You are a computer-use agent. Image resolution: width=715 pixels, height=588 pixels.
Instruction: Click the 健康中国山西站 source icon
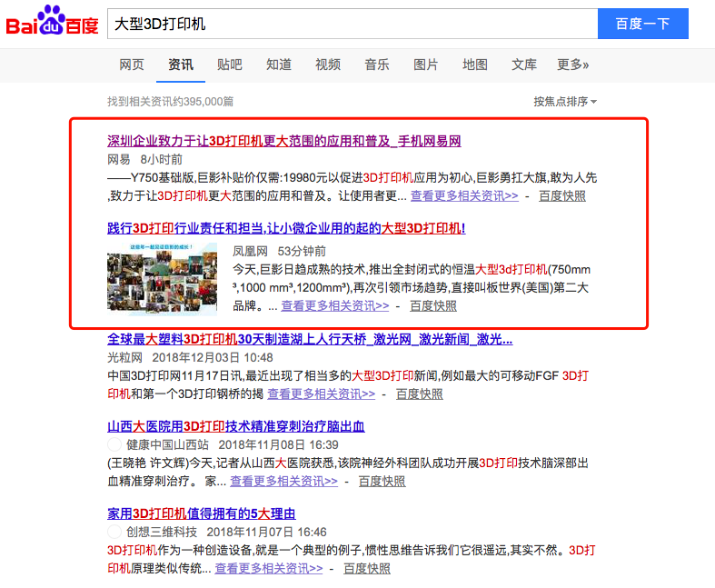(x=114, y=444)
